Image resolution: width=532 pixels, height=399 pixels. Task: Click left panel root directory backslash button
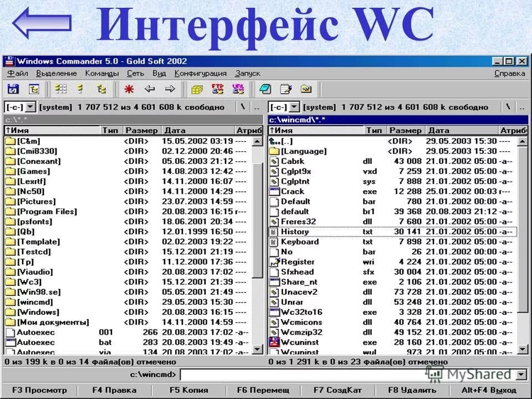click(243, 107)
